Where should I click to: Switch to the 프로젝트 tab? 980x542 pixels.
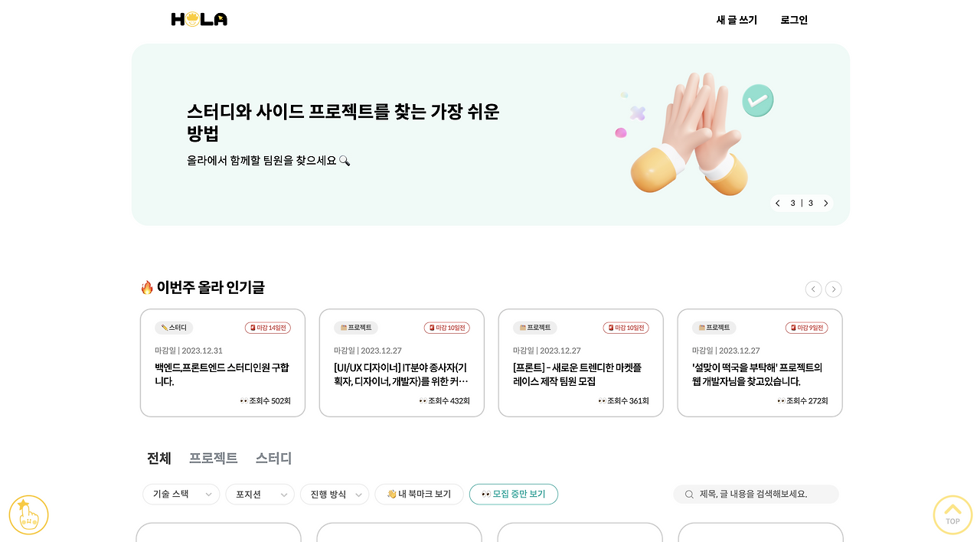tap(214, 458)
